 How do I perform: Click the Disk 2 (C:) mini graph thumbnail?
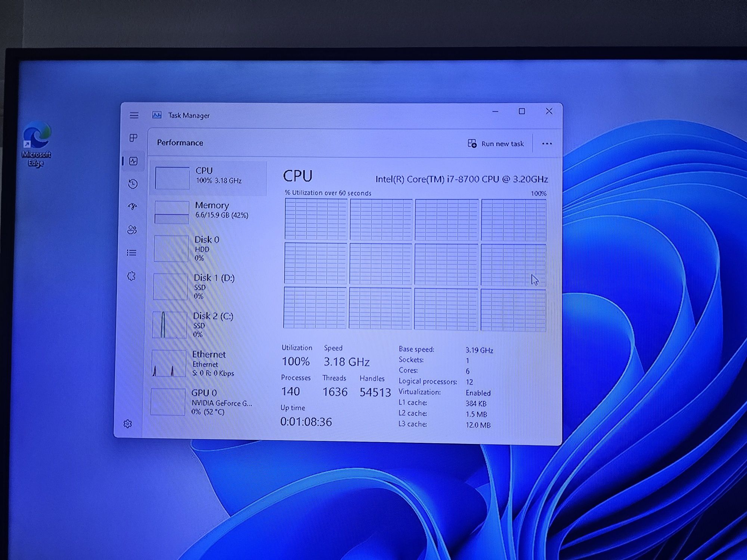pyautogui.click(x=170, y=325)
